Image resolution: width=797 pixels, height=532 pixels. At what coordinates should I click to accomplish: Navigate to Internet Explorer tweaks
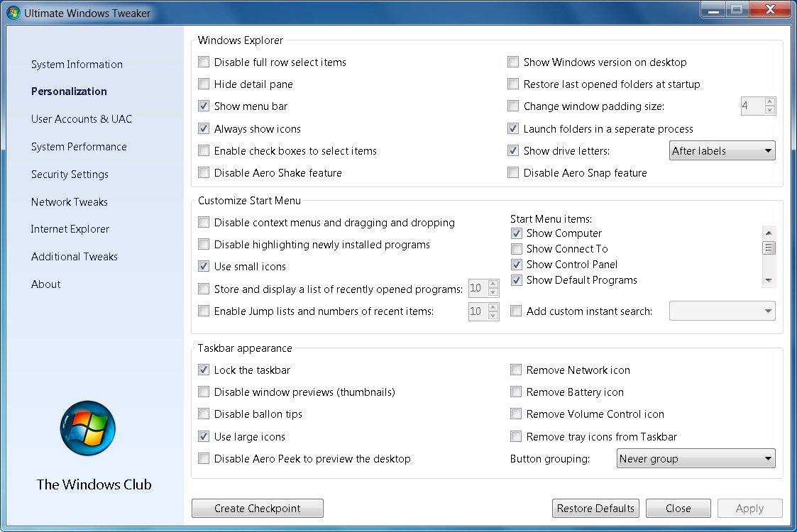(70, 229)
